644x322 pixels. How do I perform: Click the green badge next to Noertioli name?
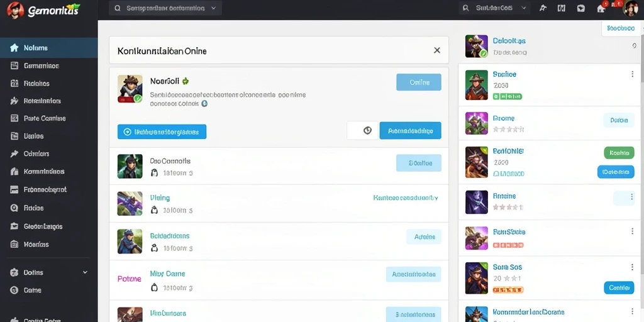pyautogui.click(x=186, y=81)
